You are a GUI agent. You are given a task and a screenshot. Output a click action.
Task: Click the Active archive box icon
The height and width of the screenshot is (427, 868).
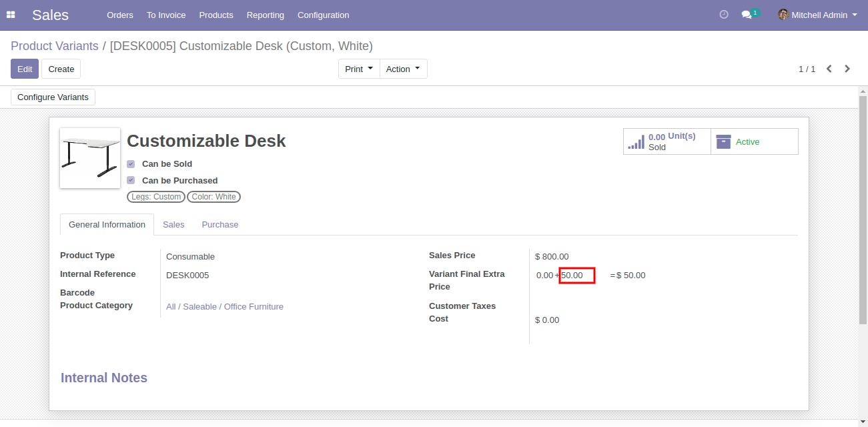click(723, 141)
